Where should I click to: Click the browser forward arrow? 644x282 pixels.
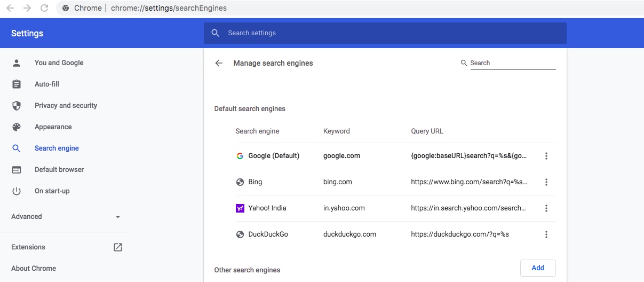tap(27, 8)
